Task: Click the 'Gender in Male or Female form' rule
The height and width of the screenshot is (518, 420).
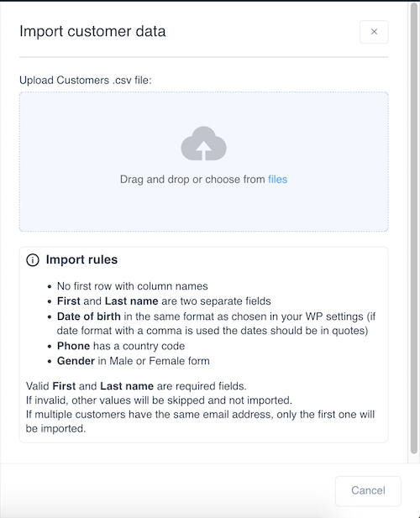Action: pos(134,361)
